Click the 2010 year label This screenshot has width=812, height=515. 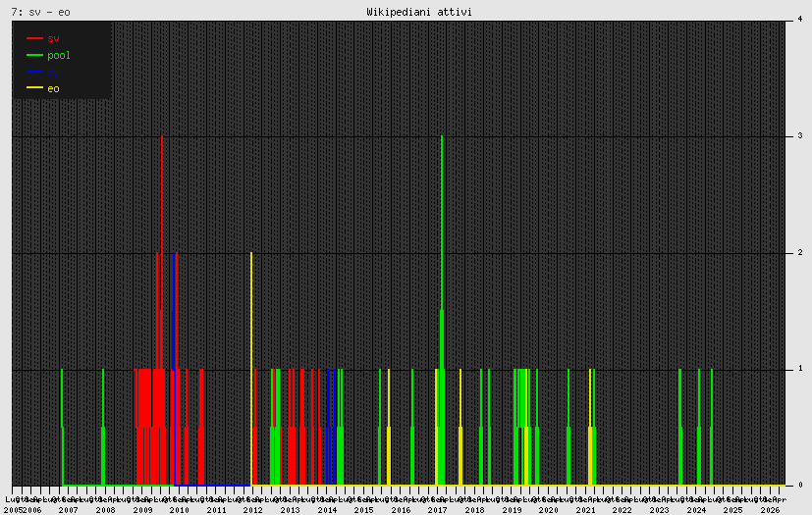tap(179, 510)
